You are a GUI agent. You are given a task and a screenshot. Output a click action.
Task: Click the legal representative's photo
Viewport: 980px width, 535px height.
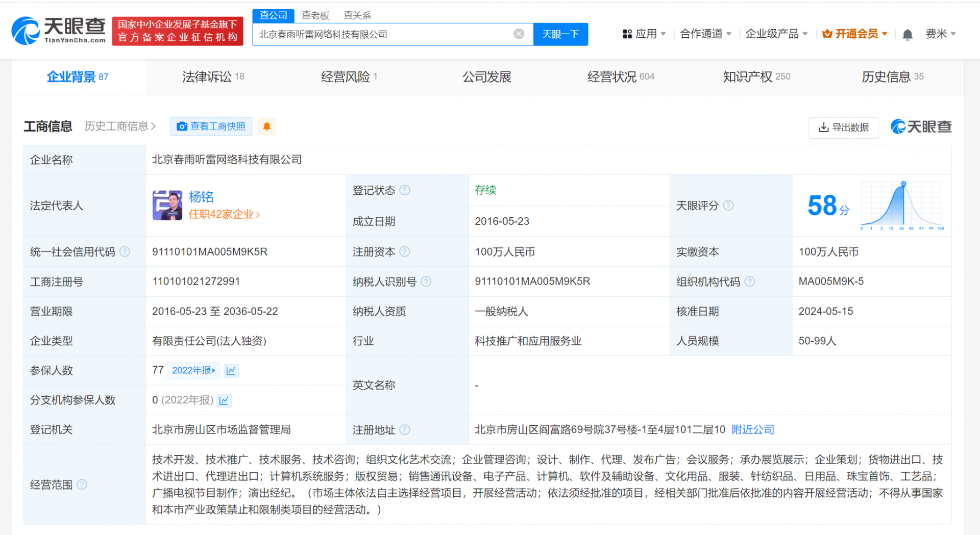(167, 206)
